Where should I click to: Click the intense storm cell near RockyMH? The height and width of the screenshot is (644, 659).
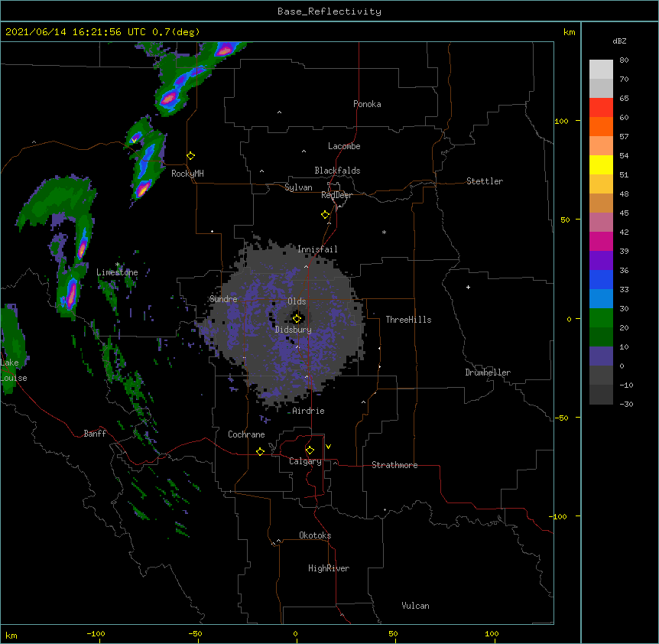click(143, 188)
